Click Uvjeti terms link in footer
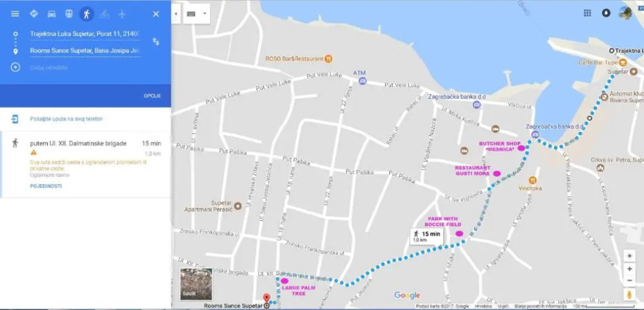The width and height of the screenshot is (644, 310). (503, 306)
